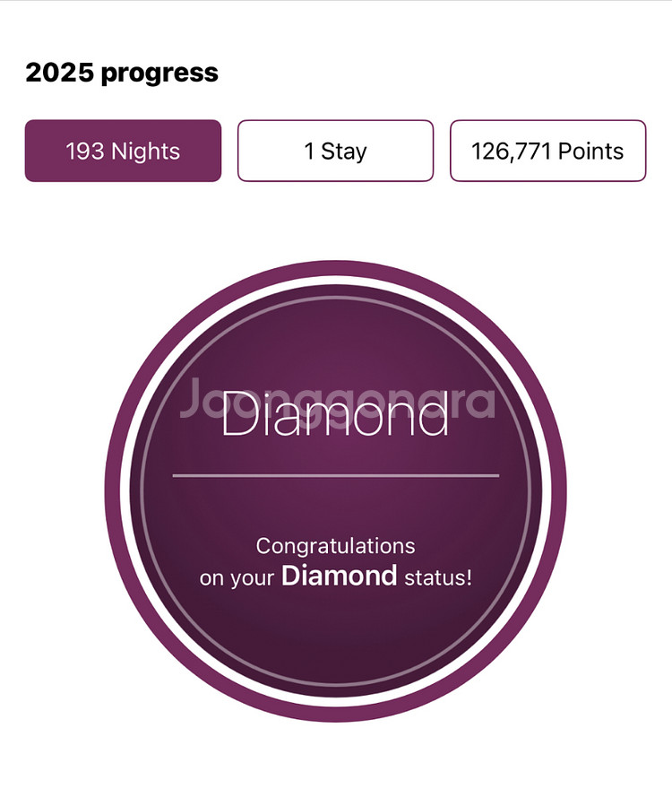The image size is (672, 806).
Task: Click the word 'progress' in heading
Action: [159, 74]
